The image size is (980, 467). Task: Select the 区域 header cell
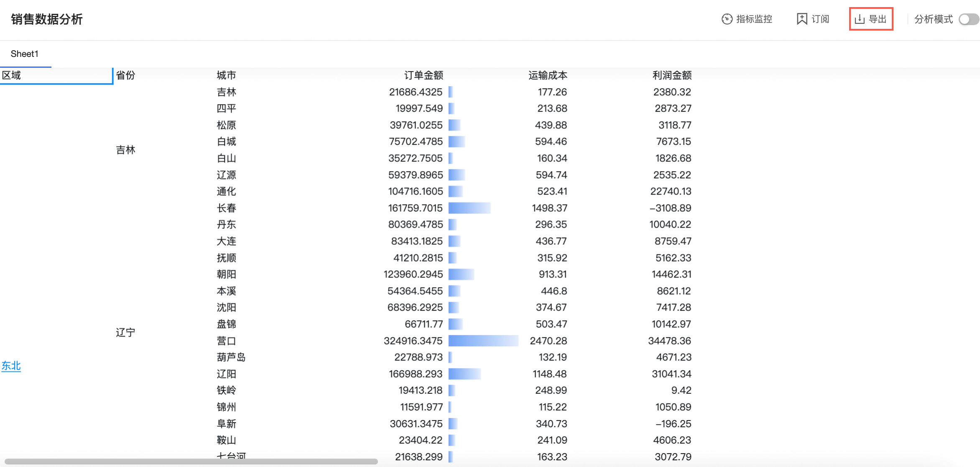[x=56, y=76]
